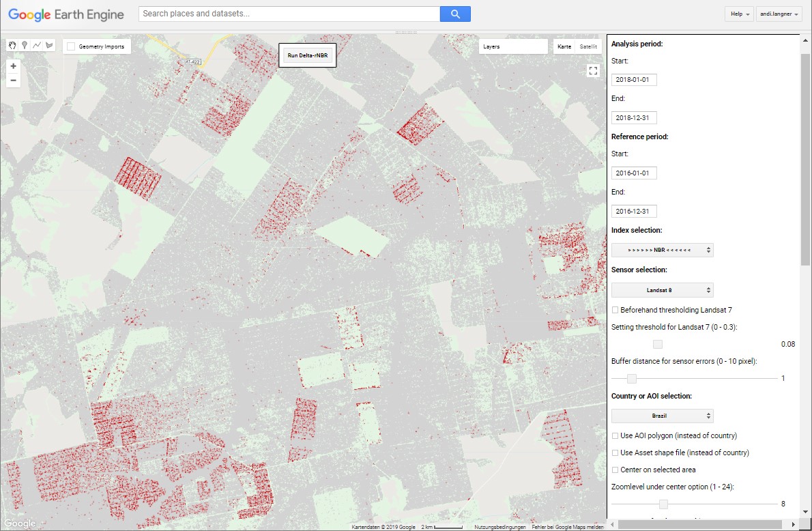Zoom out on the map
The image size is (812, 531).
click(14, 81)
